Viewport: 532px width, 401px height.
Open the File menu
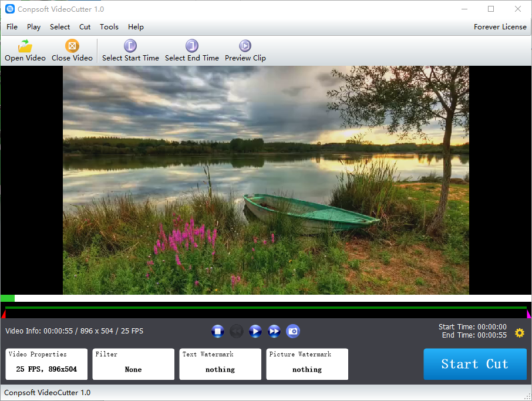click(x=12, y=27)
